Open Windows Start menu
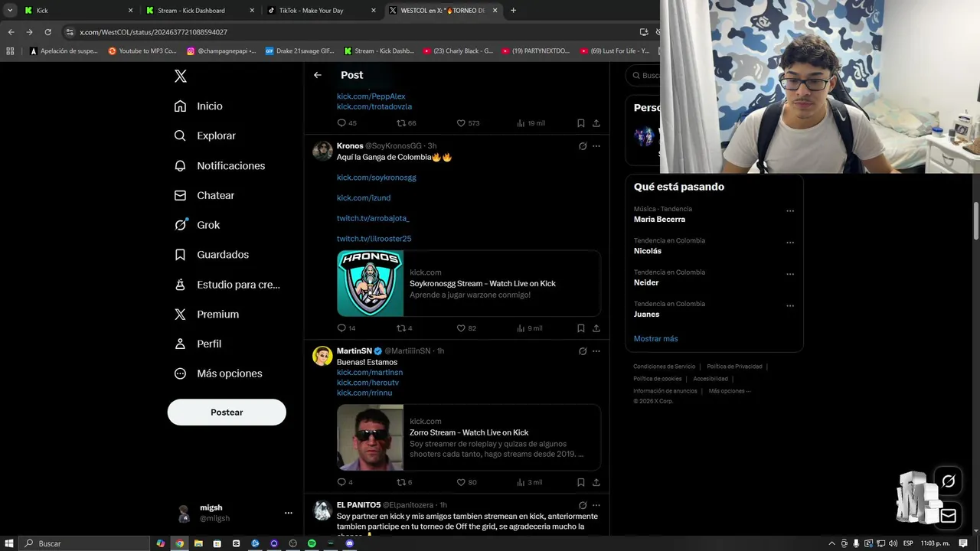 coord(8,543)
